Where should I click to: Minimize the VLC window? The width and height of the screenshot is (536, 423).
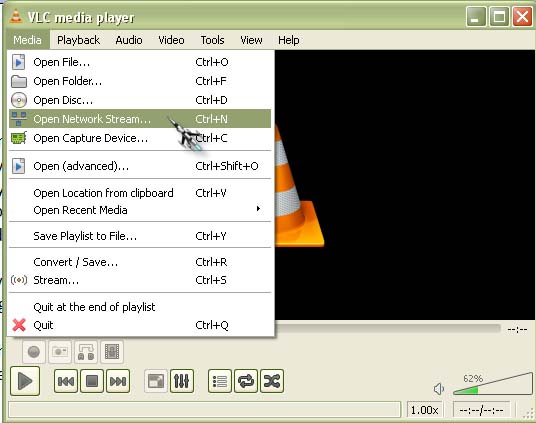click(x=476, y=16)
